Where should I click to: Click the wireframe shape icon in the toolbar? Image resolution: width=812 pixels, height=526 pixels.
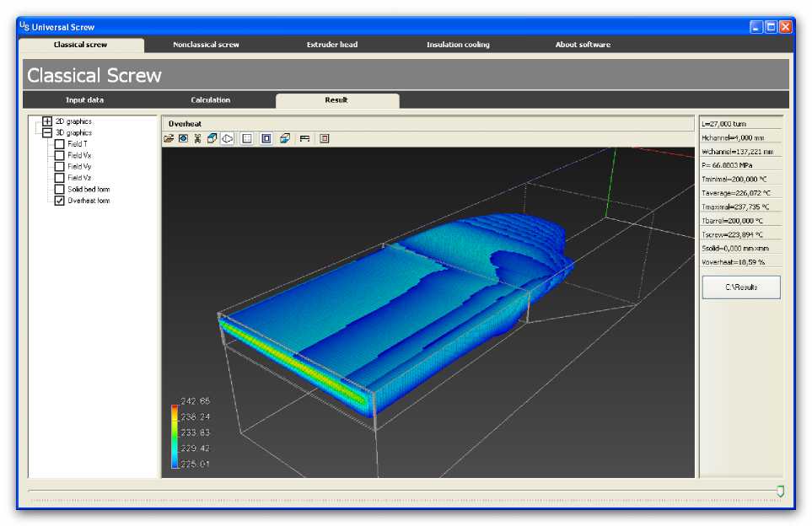pyautogui.click(x=228, y=138)
